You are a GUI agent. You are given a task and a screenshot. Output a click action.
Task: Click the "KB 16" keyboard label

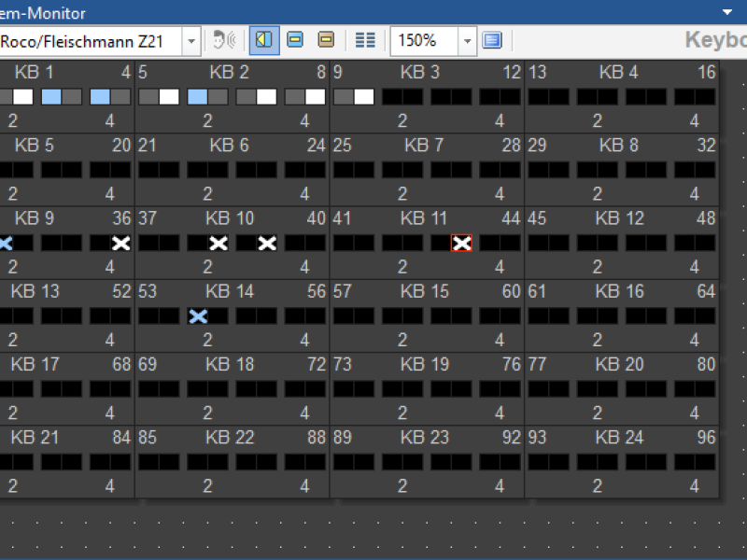pos(619,291)
